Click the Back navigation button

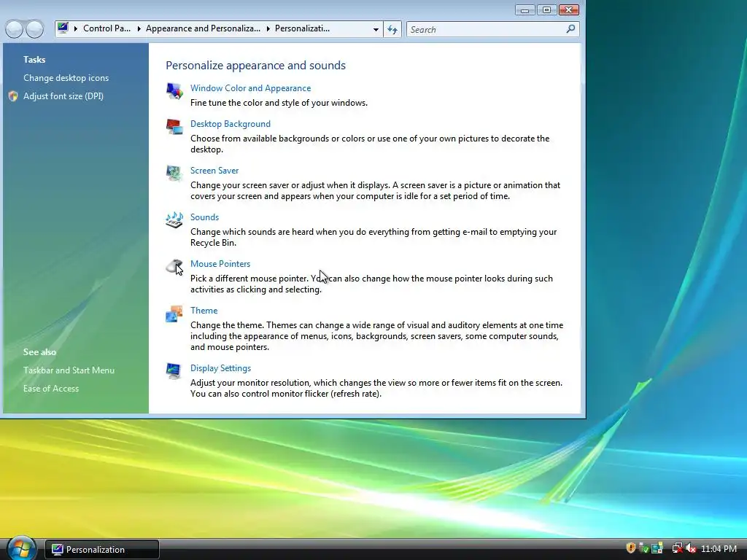(15, 29)
